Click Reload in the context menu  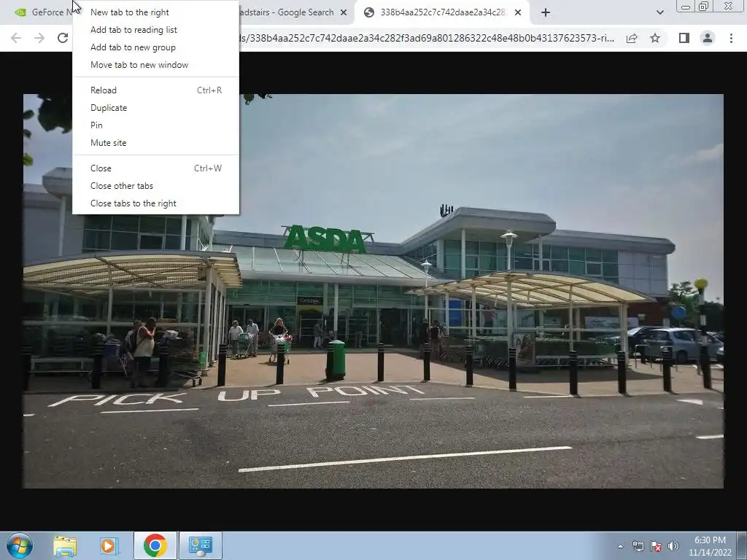(155, 90)
